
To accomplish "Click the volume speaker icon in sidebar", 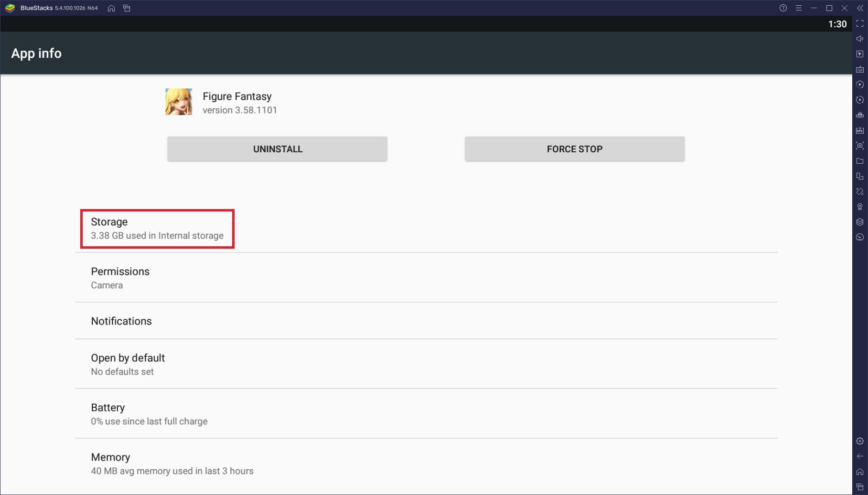I will tap(860, 39).
